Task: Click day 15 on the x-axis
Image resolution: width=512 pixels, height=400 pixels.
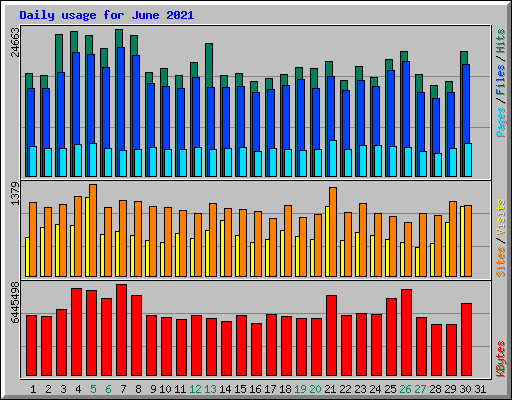Action: coord(240,389)
